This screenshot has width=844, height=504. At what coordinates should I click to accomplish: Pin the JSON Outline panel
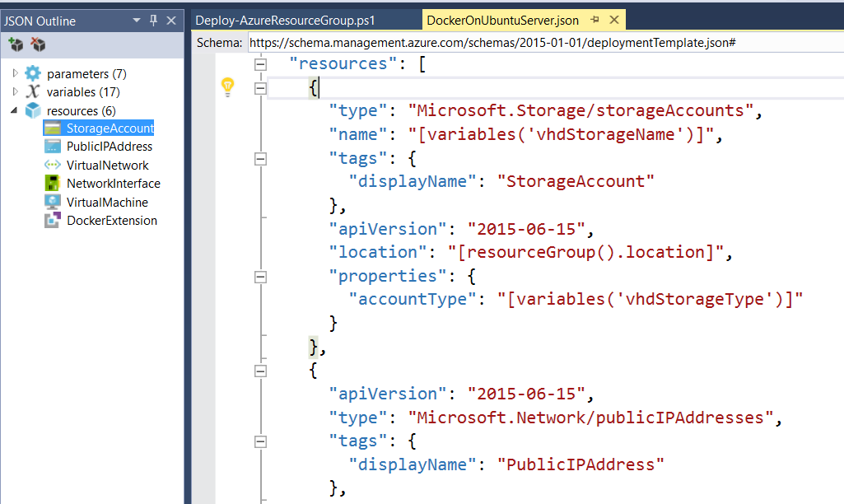pos(153,21)
